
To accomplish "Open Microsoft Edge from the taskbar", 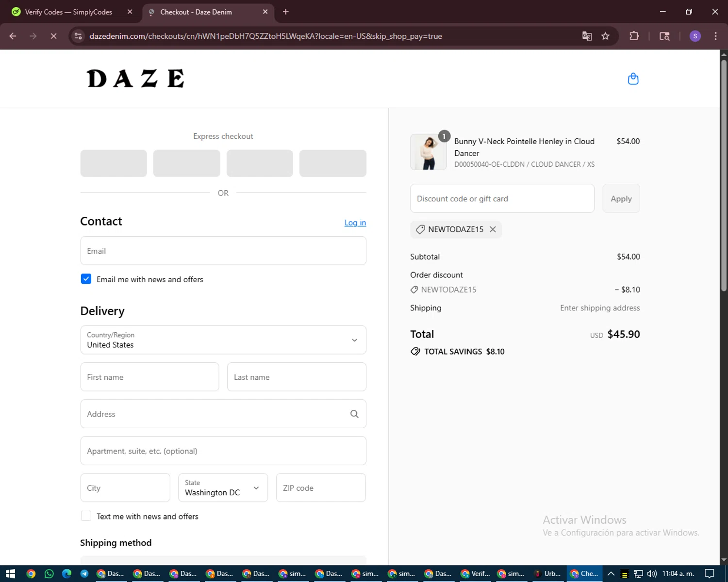I will [67, 574].
